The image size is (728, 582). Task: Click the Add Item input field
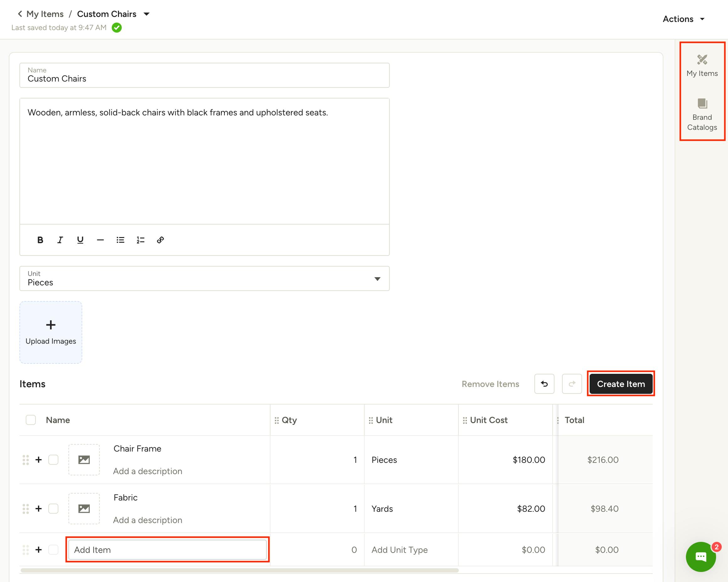point(168,550)
